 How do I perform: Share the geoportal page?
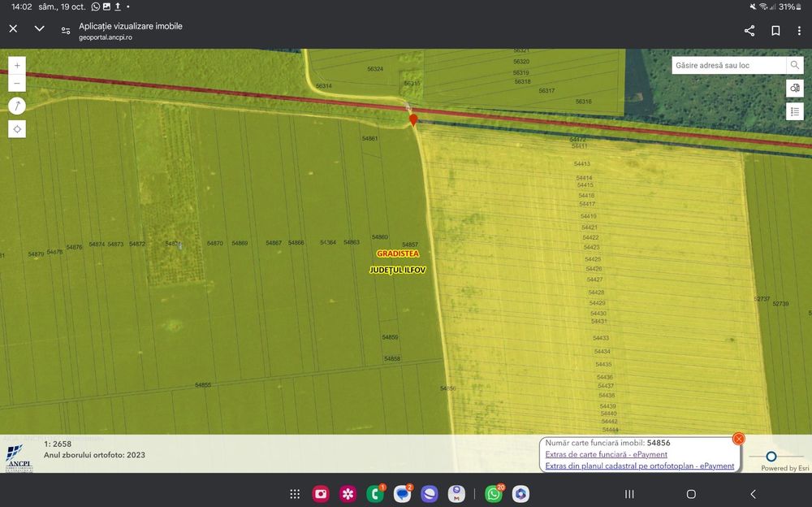[749, 31]
